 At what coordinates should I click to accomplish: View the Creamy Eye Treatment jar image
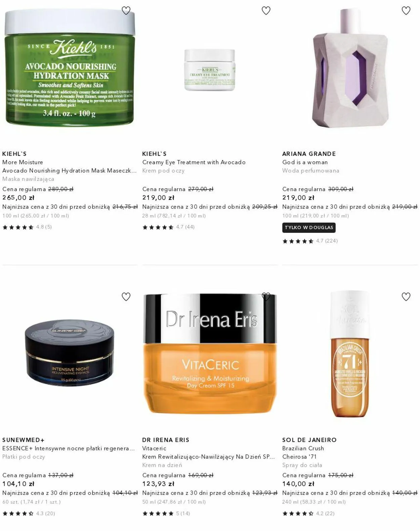(x=210, y=70)
